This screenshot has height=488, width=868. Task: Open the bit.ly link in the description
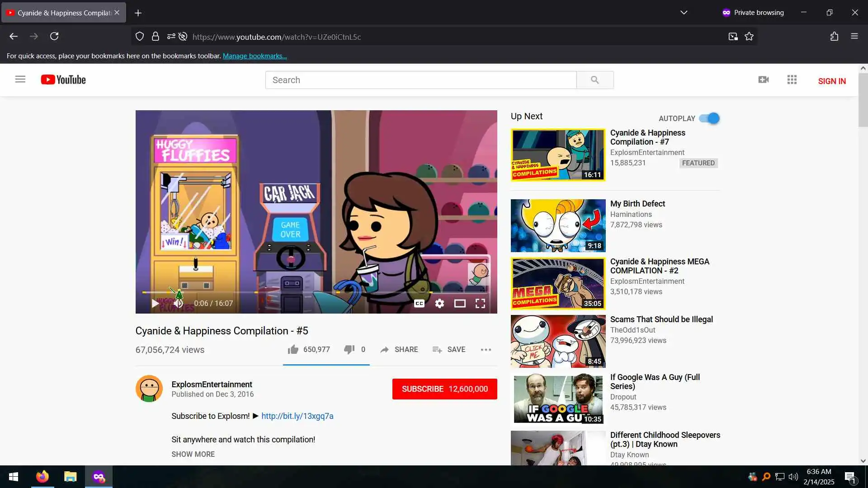(297, 416)
